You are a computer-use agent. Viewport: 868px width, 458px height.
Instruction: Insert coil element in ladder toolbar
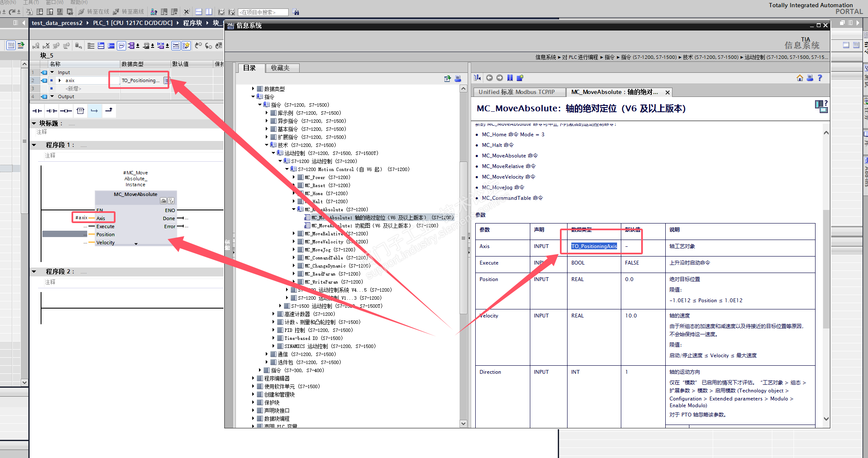click(x=66, y=111)
